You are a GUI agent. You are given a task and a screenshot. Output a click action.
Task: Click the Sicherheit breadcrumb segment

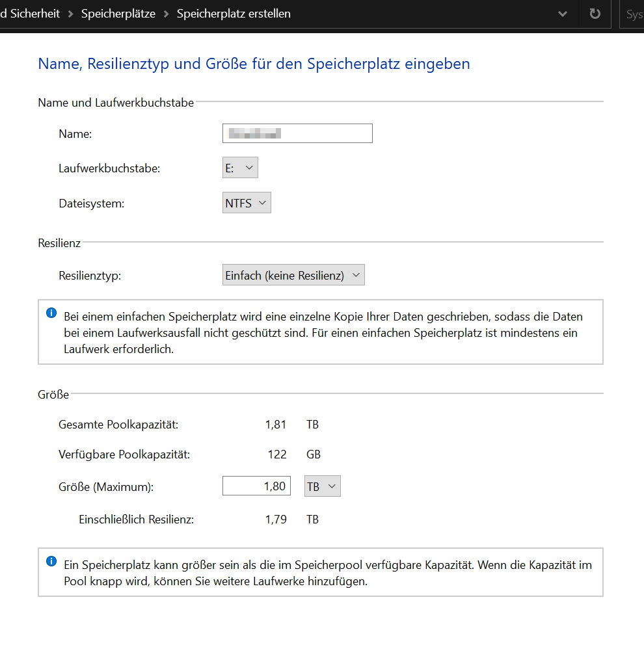[31, 14]
